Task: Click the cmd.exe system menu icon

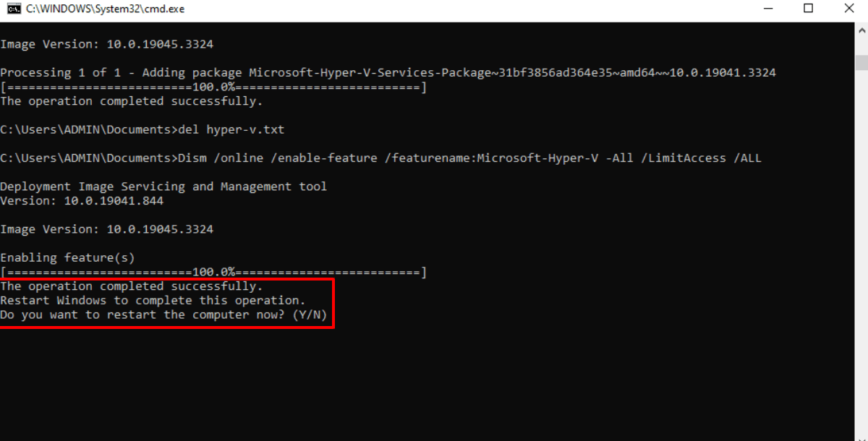Action: click(12, 9)
